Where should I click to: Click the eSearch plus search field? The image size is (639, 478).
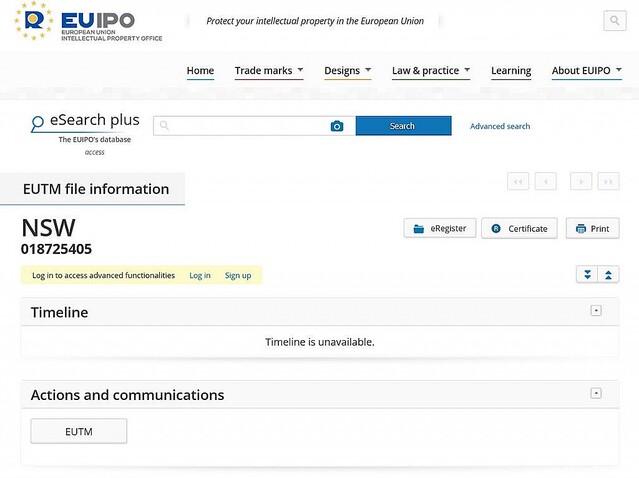point(245,126)
